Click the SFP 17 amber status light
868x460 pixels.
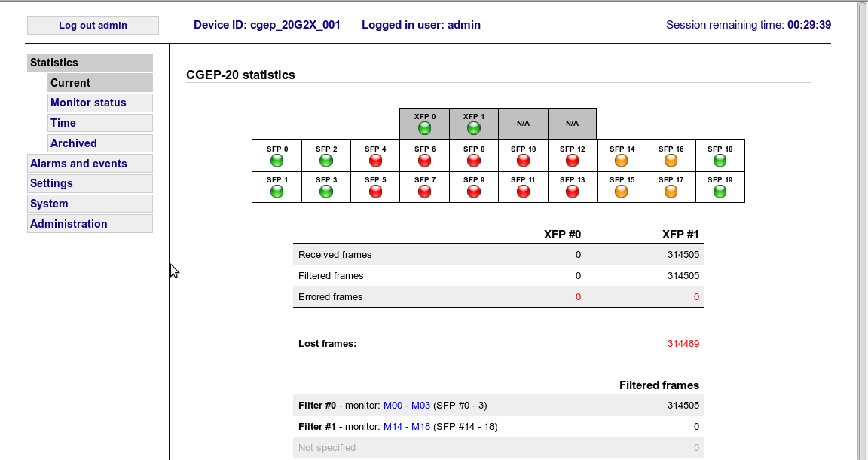click(670, 192)
